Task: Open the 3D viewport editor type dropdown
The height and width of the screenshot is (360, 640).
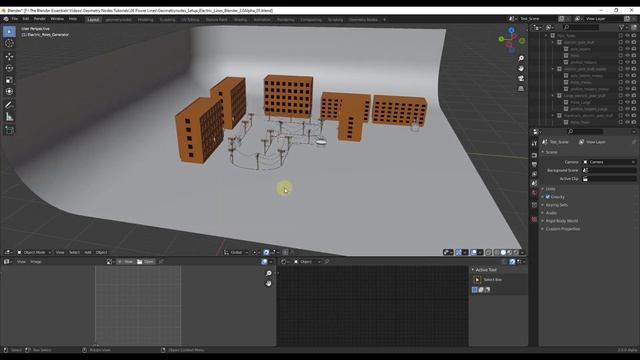Action: [x=8, y=252]
